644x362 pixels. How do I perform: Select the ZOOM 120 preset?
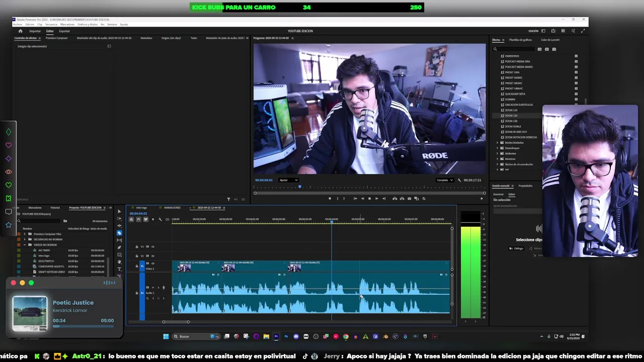(511, 116)
